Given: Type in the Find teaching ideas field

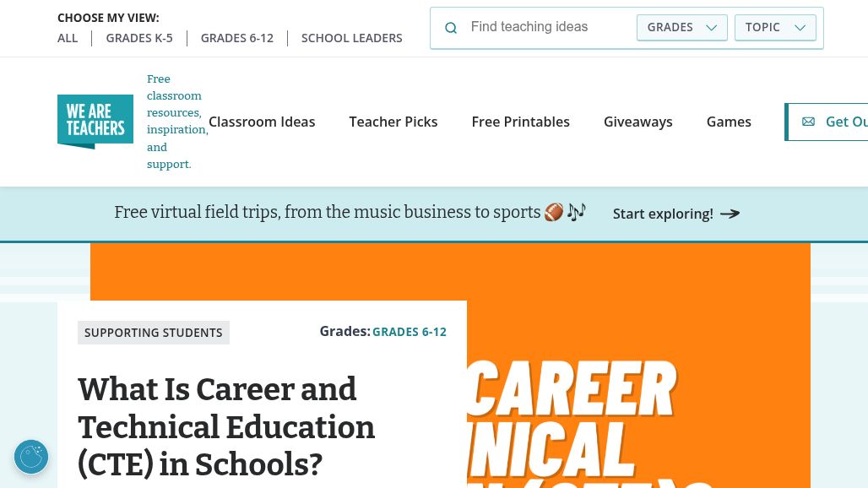Looking at the screenshot, I should [549, 27].
